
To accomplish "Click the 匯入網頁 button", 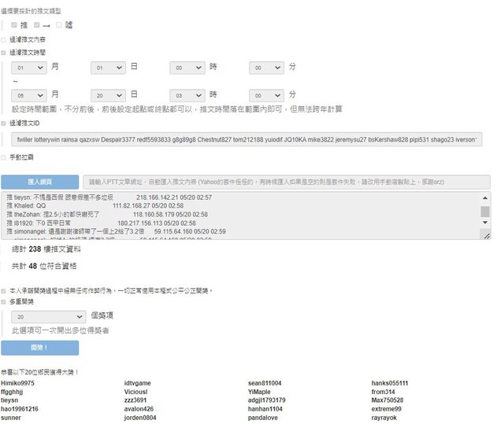I will click(x=40, y=182).
